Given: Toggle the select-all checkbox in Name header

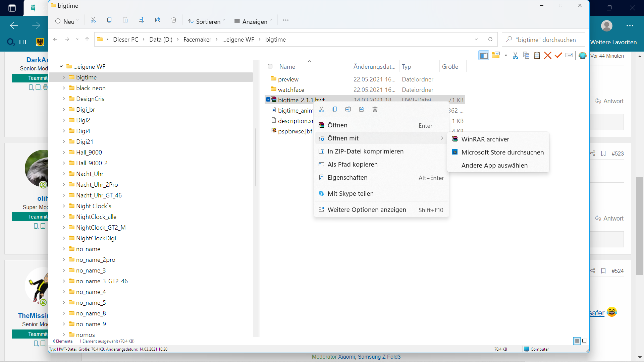Looking at the screenshot, I should click(270, 66).
